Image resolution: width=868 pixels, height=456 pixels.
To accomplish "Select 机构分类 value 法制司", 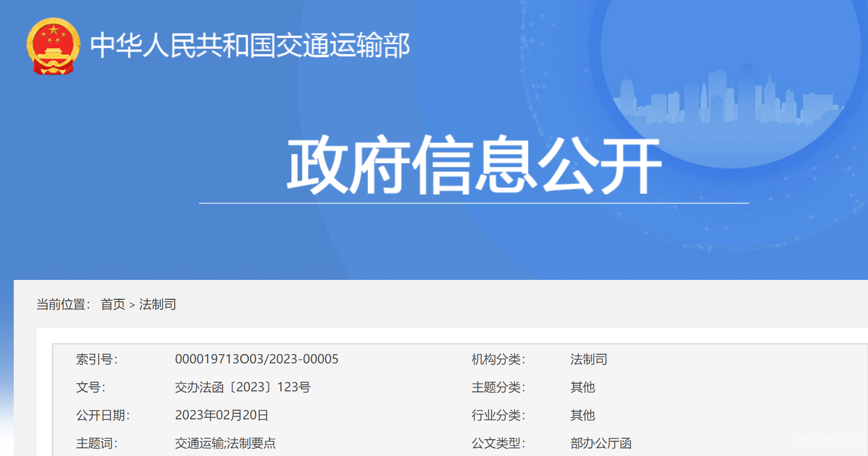I will tap(589, 359).
